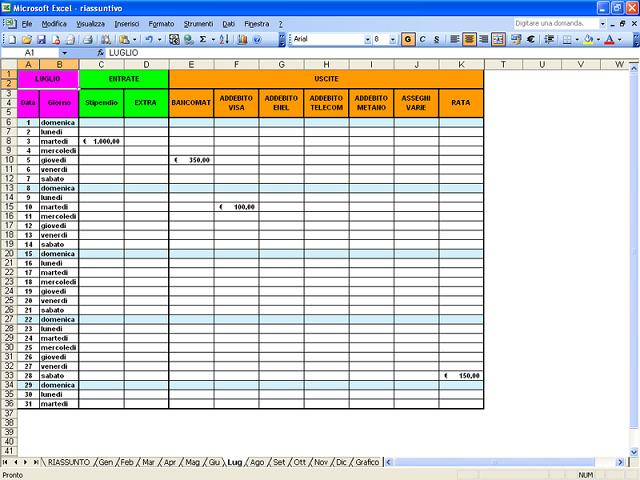The width and height of the screenshot is (640, 480).
Task: Select cell containing € 1.000,00 Stipendio
Action: (101, 141)
